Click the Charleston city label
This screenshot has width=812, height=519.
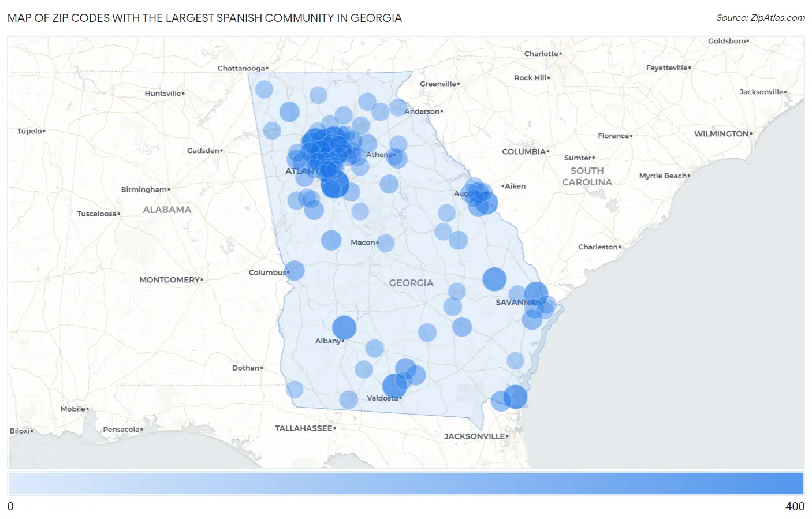(x=599, y=247)
